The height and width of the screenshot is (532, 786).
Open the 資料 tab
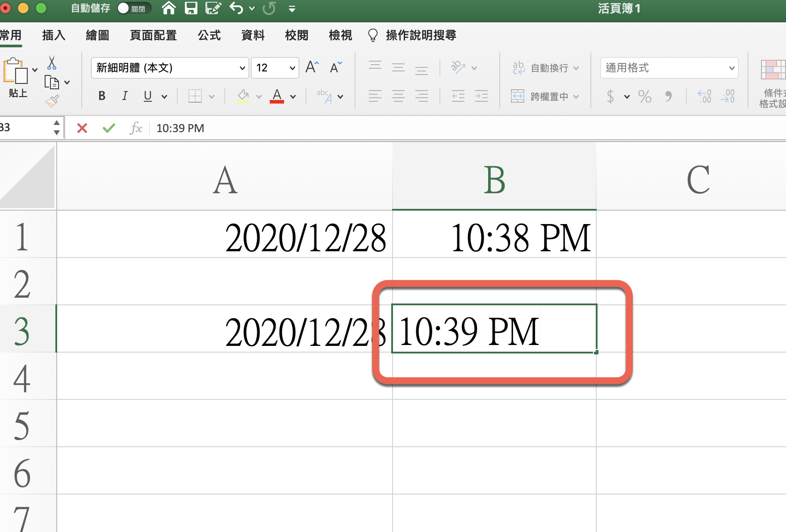point(253,35)
